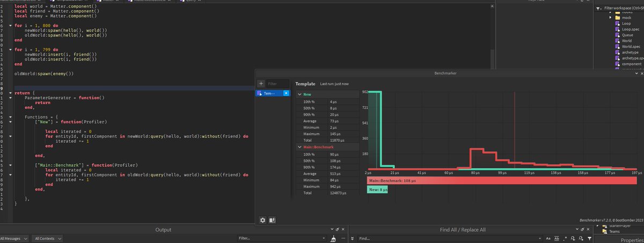Collapse the New results section
The height and width of the screenshot is (243, 644).
coord(299,94)
